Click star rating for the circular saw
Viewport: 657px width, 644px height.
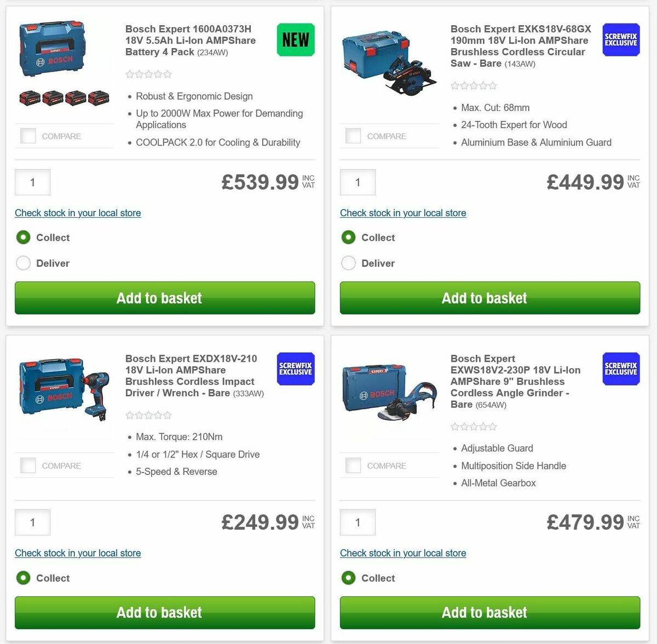(474, 85)
